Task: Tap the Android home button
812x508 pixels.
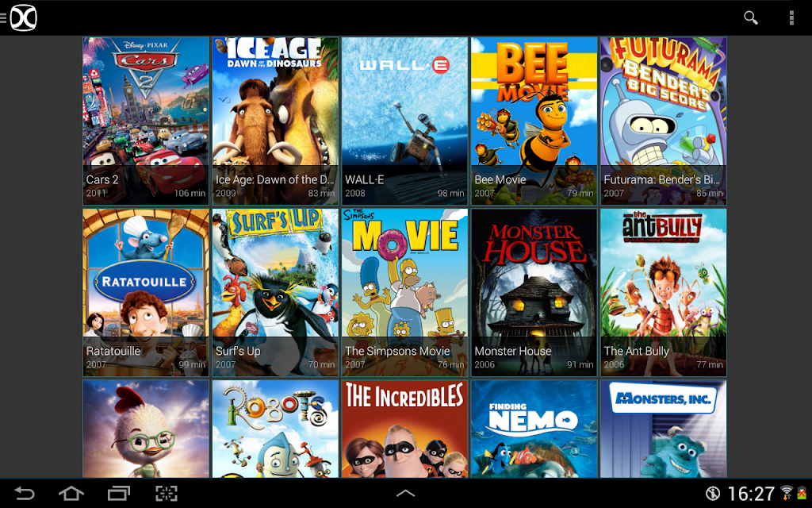Action: pyautogui.click(x=71, y=493)
